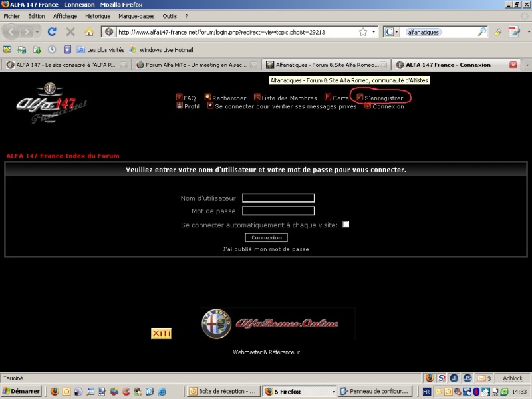The image size is (532, 399).
Task: Click the Home button in navigation toolbar
Action: click(89, 31)
